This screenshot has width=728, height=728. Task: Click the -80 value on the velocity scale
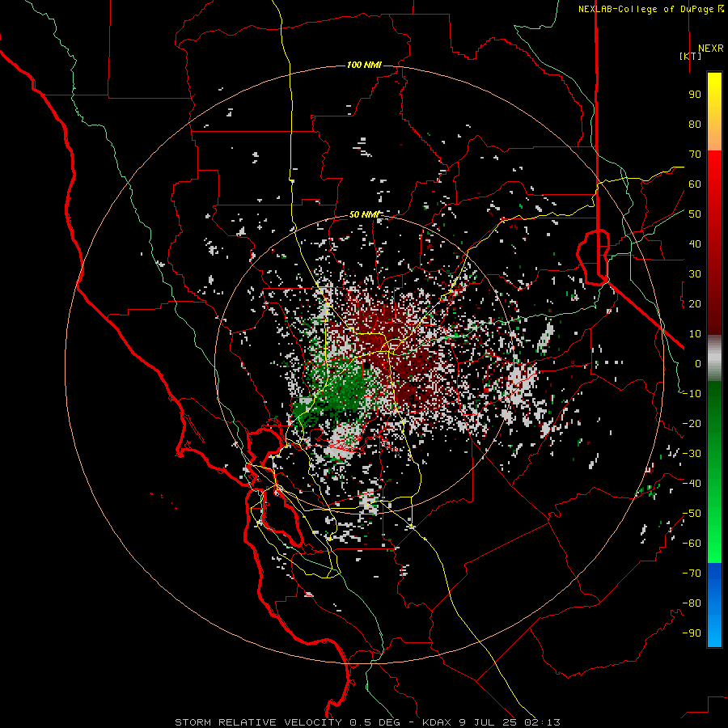pyautogui.click(x=692, y=603)
